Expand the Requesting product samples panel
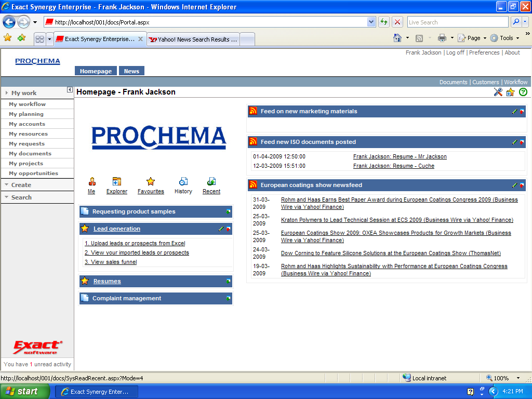The image size is (532, 399). point(229,211)
